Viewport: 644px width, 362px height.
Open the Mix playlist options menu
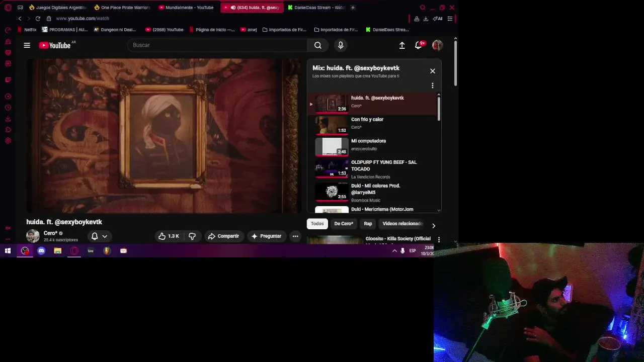[432, 85]
